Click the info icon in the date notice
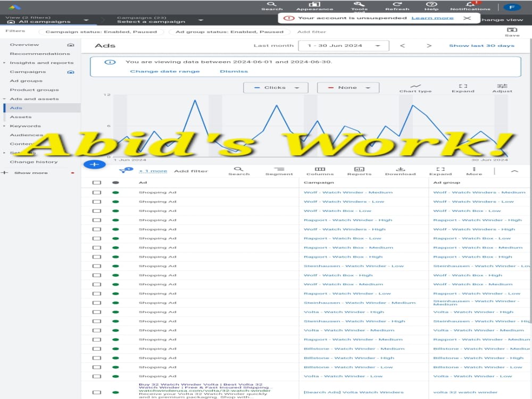 pyautogui.click(x=110, y=62)
